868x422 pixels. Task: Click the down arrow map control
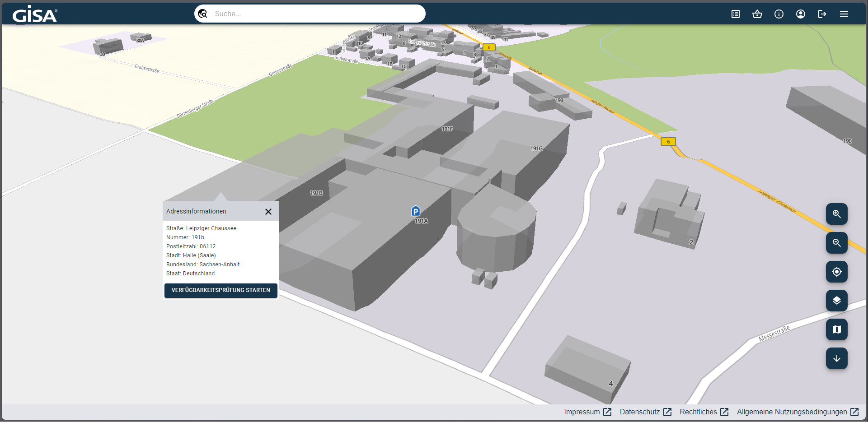[x=836, y=358]
